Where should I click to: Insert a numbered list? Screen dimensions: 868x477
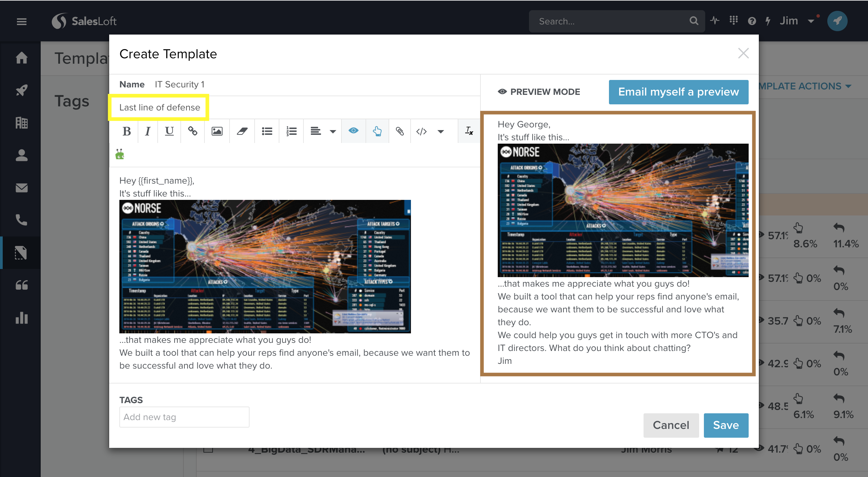click(291, 131)
